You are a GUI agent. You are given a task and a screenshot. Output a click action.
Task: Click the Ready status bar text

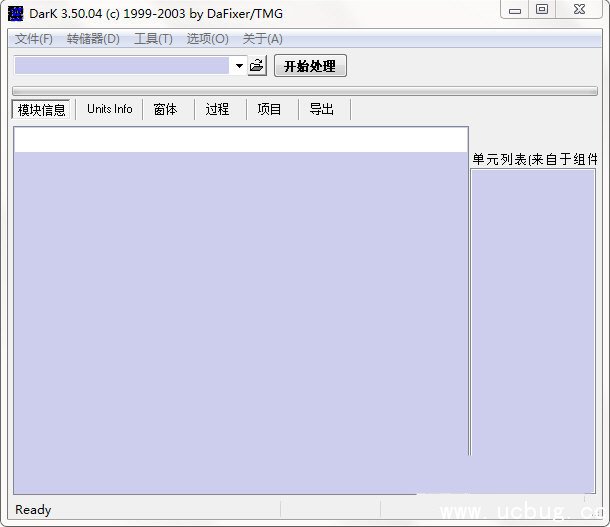point(33,510)
